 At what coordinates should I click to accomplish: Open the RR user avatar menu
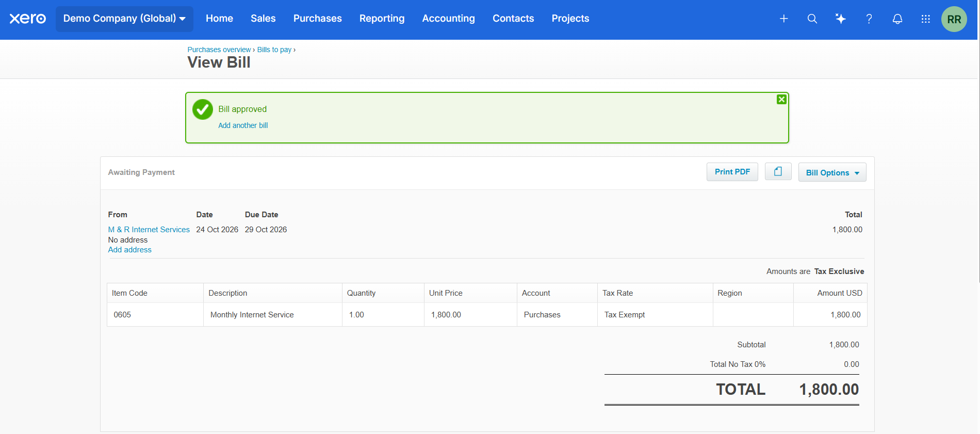pyautogui.click(x=954, y=19)
